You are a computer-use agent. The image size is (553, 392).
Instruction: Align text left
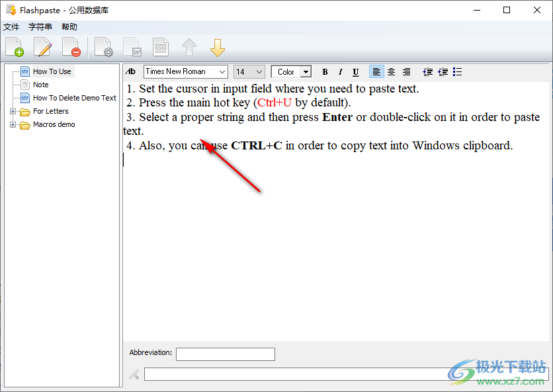coord(376,72)
